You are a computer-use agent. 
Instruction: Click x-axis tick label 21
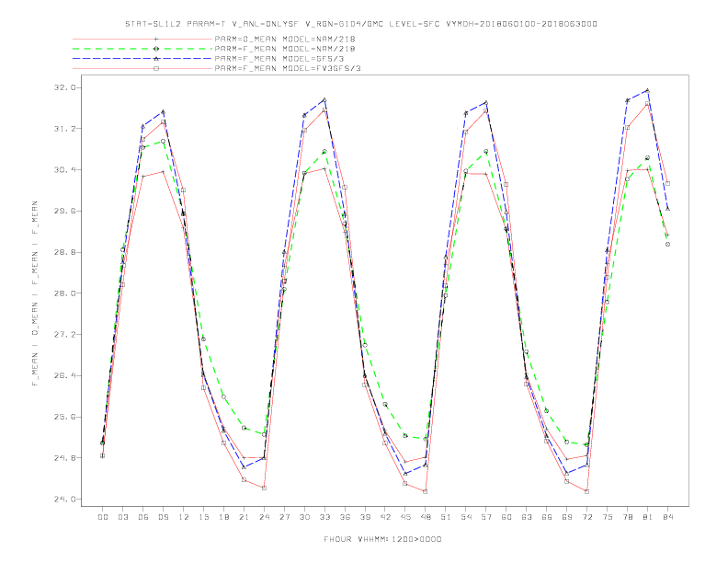coord(244,517)
